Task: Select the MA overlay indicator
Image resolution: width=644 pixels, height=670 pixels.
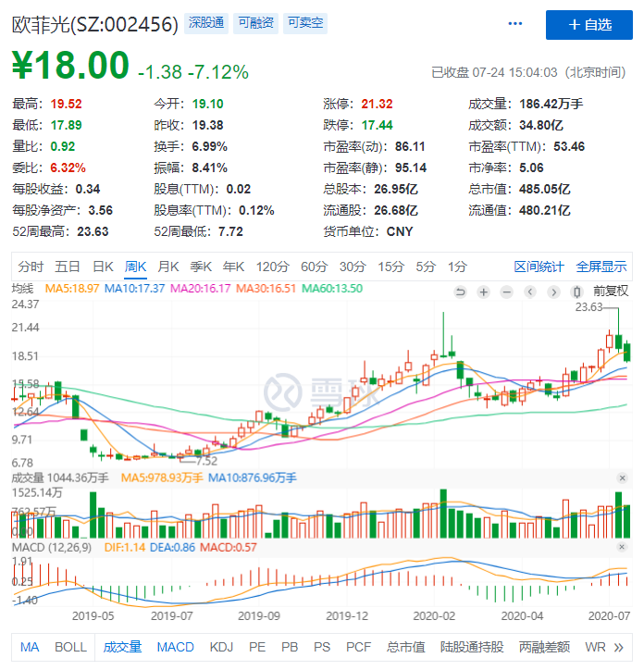Action: point(30,647)
